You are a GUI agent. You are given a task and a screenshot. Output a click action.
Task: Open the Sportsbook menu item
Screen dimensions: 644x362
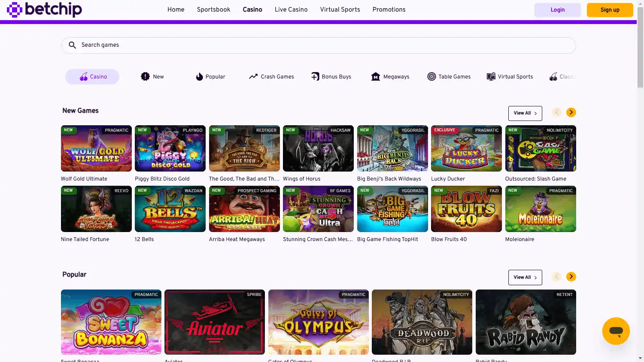tap(213, 9)
